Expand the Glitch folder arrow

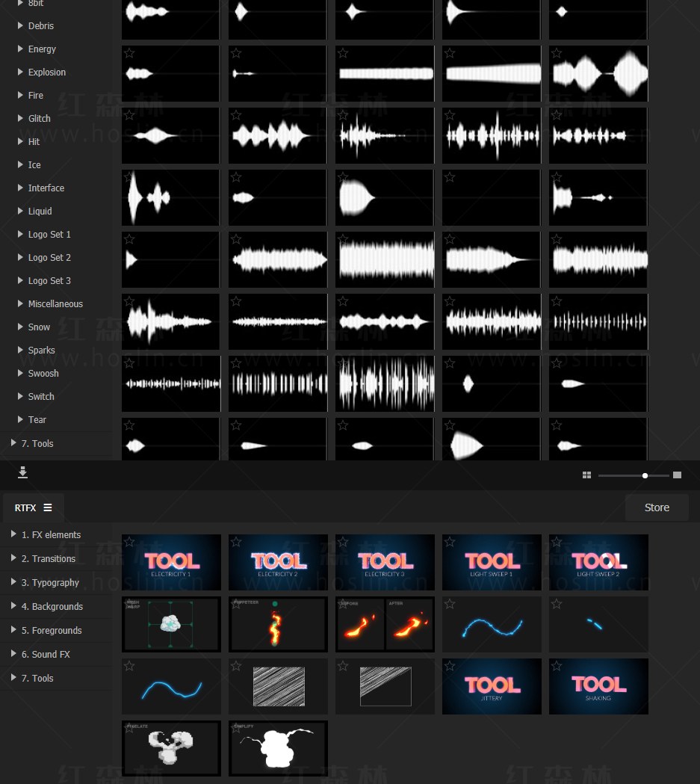click(x=20, y=118)
